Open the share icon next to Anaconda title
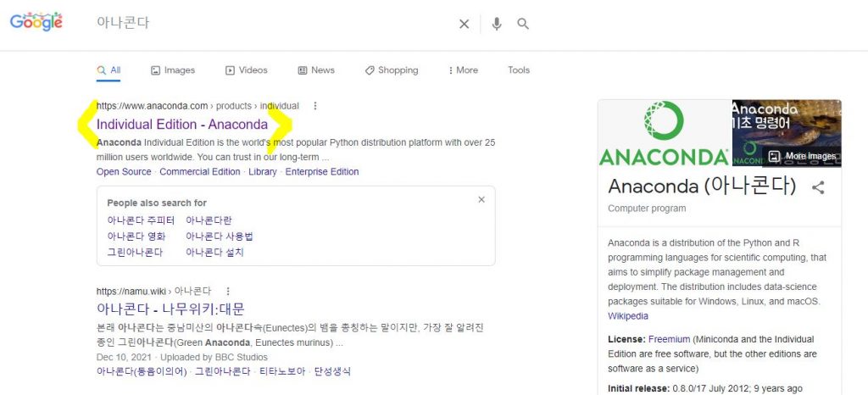The width and height of the screenshot is (868, 395). pyautogui.click(x=818, y=187)
